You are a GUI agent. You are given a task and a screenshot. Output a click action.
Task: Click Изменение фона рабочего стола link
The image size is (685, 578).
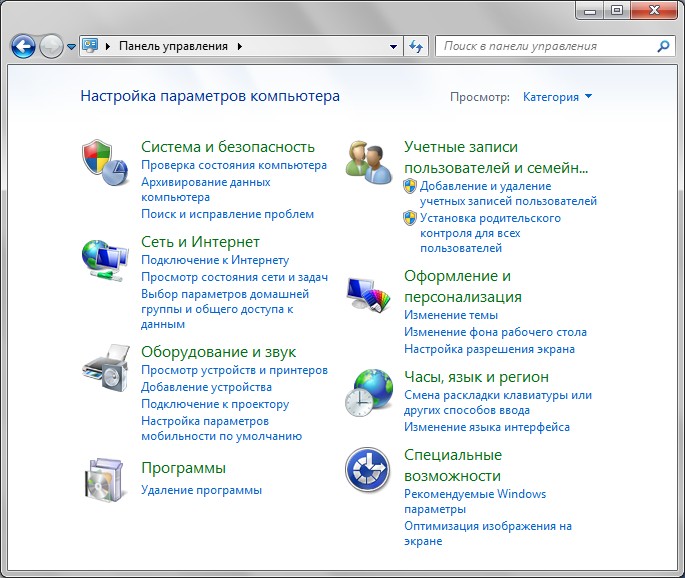tap(495, 332)
